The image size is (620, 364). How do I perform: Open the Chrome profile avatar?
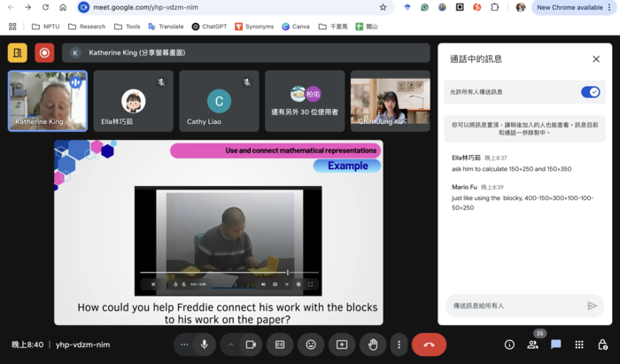(521, 7)
